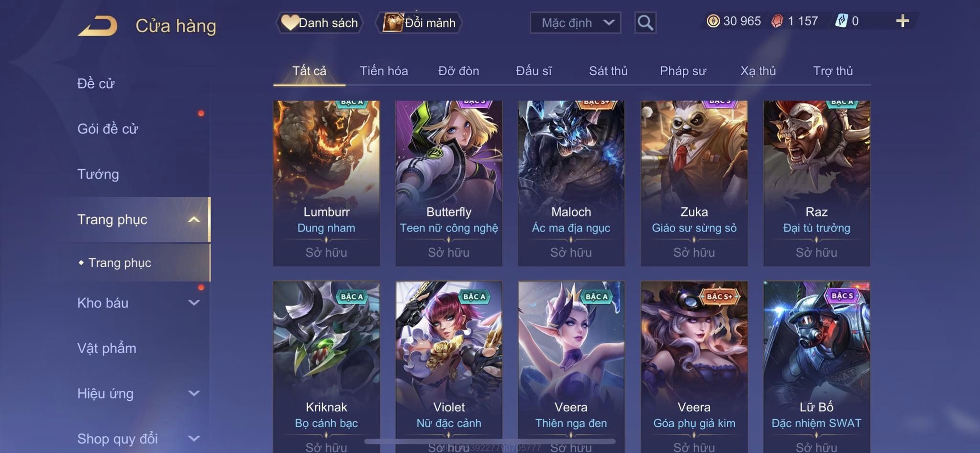
Task: Switch to the Sát thủ tab
Action: [608, 71]
